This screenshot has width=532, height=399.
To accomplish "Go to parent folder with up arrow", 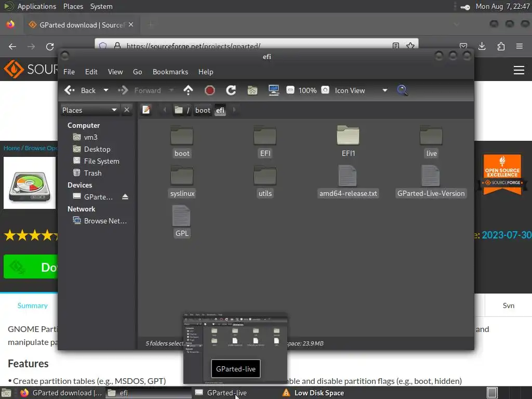I will (188, 90).
